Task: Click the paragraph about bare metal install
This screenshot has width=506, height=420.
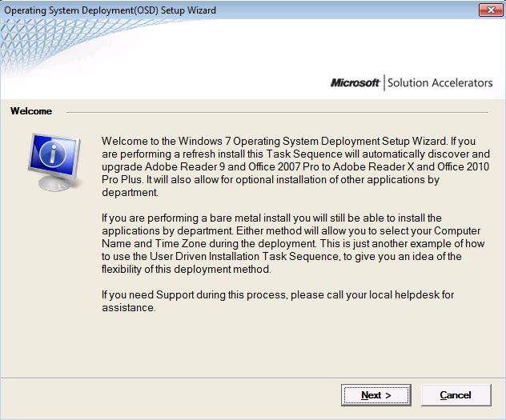Action: pyautogui.click(x=293, y=243)
